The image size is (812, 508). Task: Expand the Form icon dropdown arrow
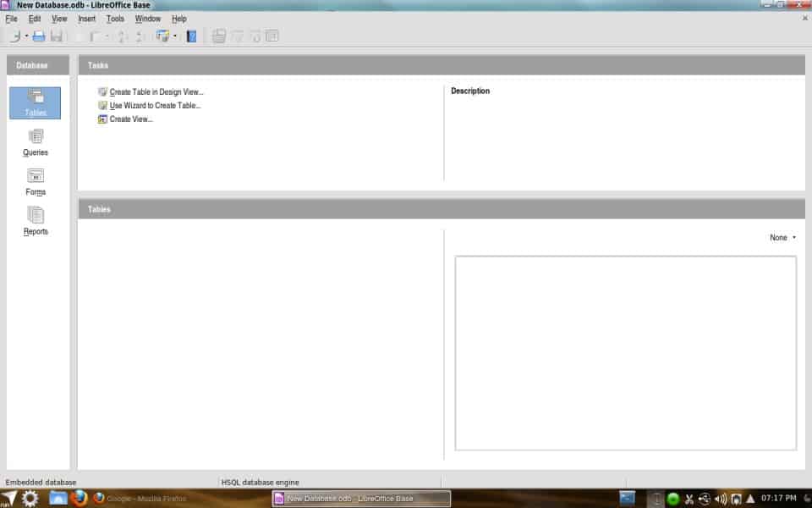175,36
